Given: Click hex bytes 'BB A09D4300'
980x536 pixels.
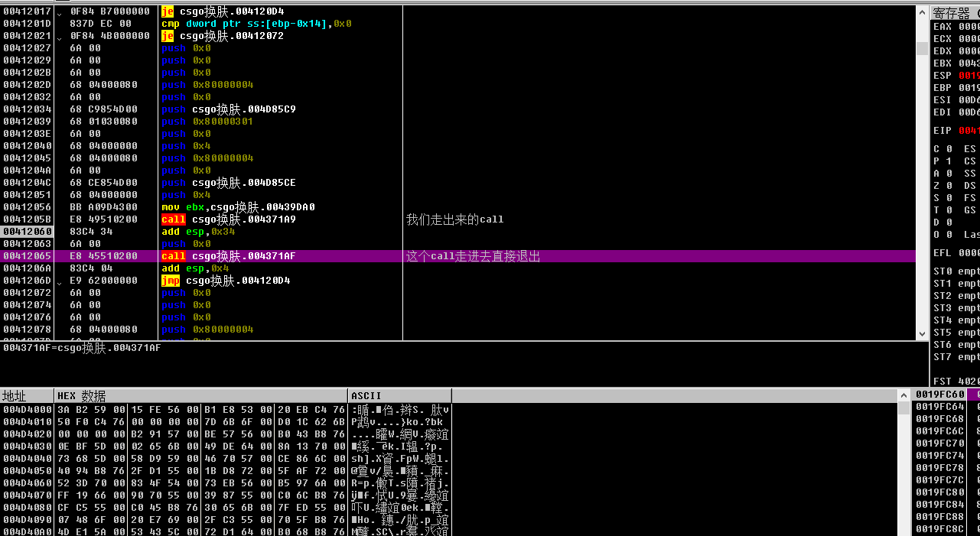Looking at the screenshot, I should pyautogui.click(x=104, y=207).
